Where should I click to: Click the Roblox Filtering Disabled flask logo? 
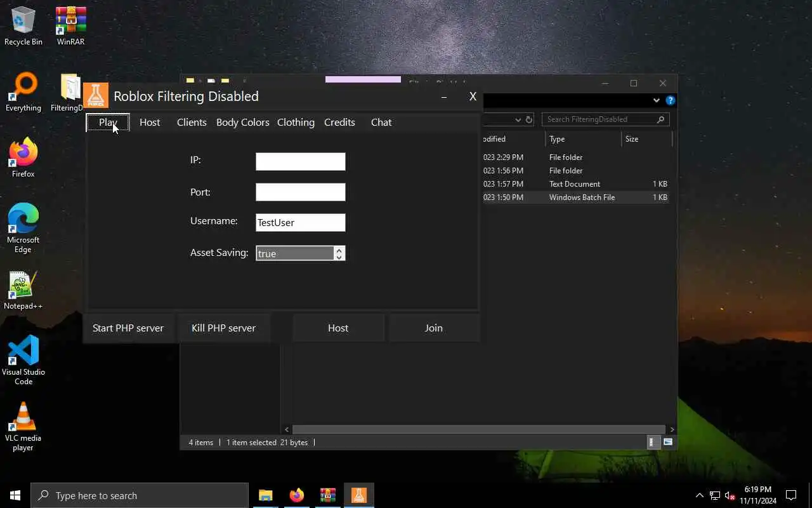tap(96, 95)
